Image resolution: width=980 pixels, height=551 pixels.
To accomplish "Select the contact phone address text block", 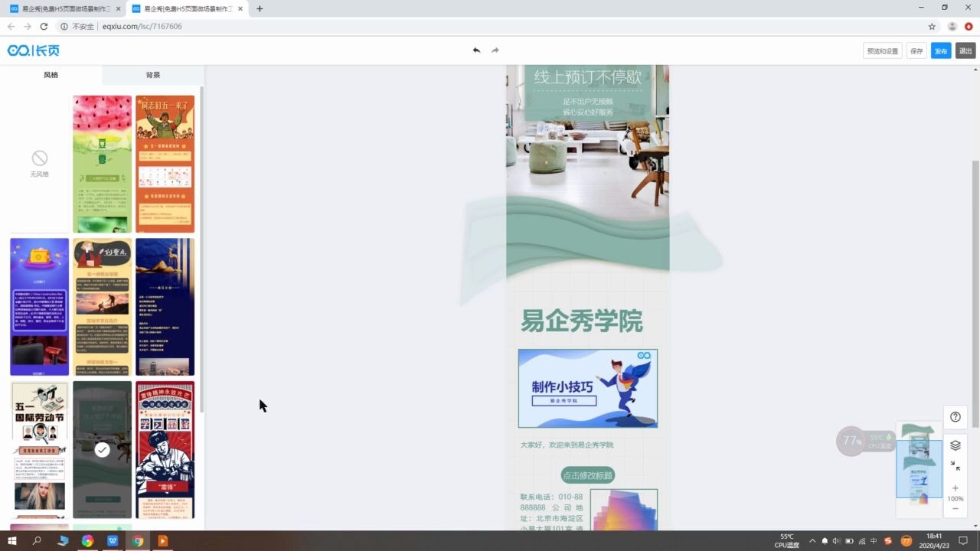I will (551, 513).
